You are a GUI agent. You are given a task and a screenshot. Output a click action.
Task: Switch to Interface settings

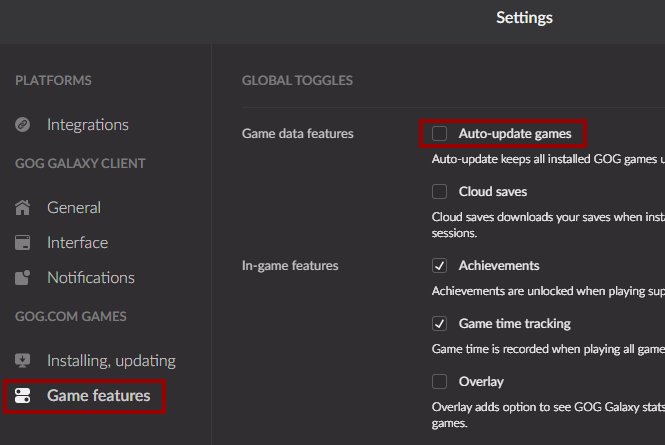coord(77,243)
